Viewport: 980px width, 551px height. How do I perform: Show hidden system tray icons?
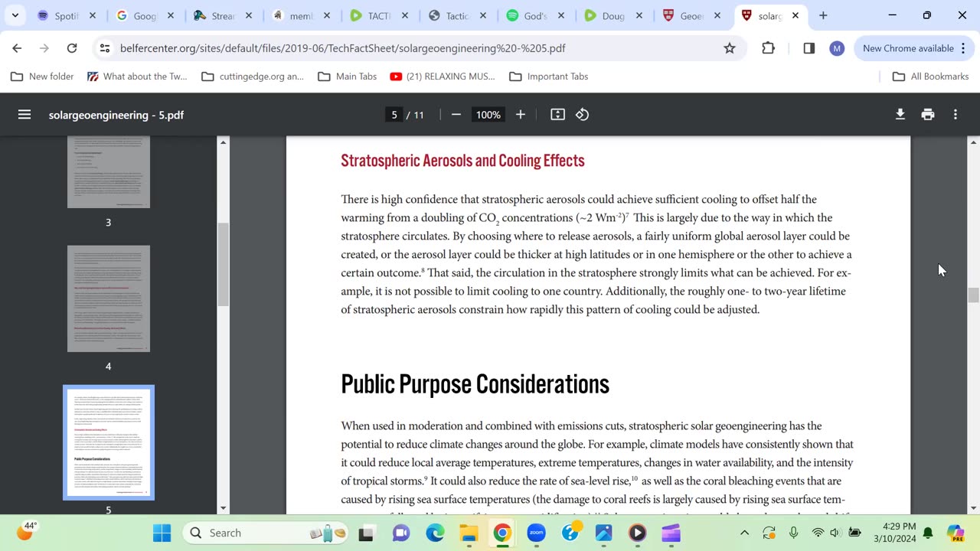[x=744, y=533]
